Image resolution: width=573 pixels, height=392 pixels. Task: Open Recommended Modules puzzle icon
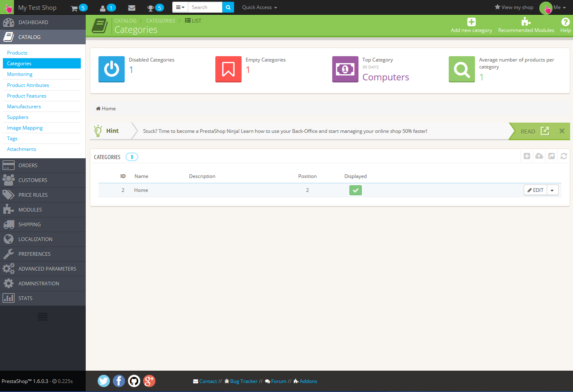click(526, 22)
